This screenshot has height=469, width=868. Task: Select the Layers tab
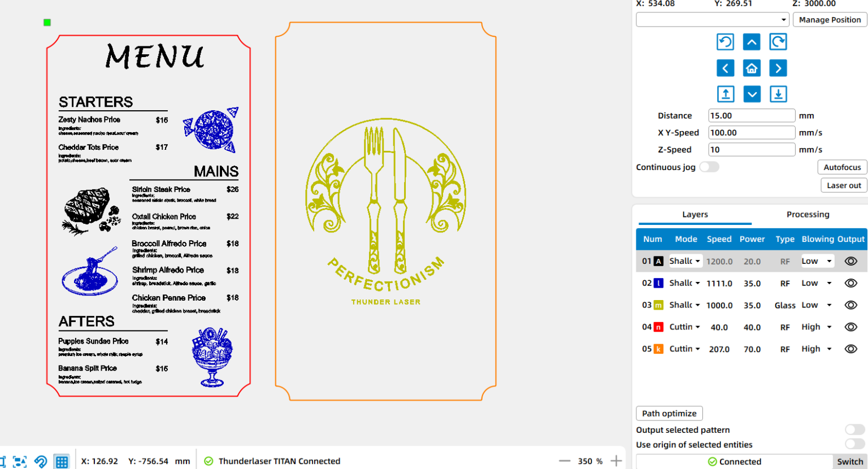point(695,215)
